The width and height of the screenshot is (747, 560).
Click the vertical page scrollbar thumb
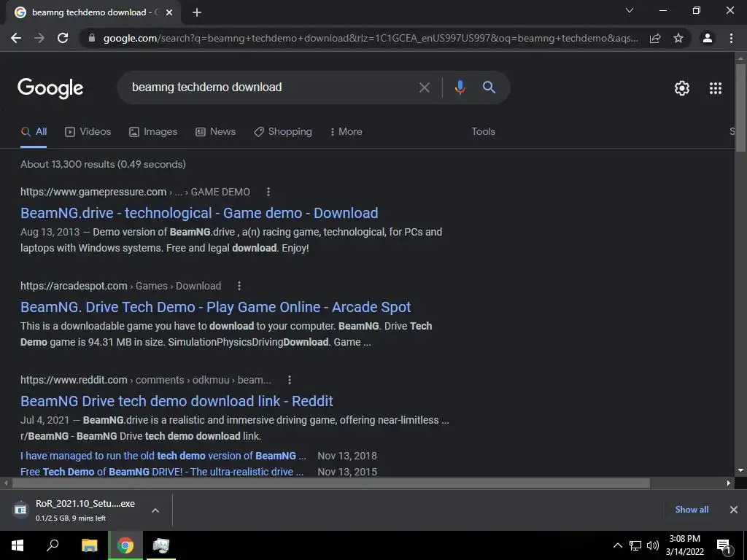click(740, 108)
